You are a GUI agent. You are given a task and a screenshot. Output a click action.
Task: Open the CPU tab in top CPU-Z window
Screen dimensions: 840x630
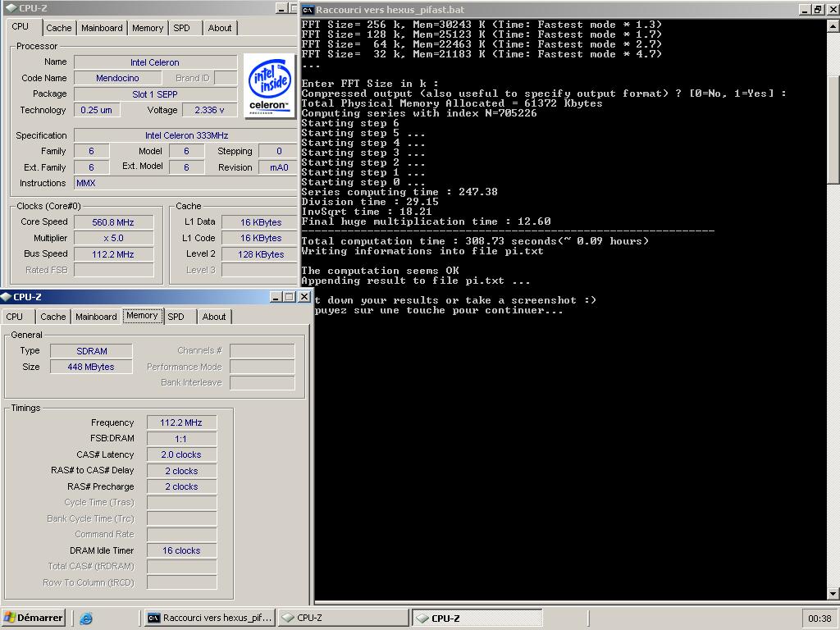pos(21,27)
